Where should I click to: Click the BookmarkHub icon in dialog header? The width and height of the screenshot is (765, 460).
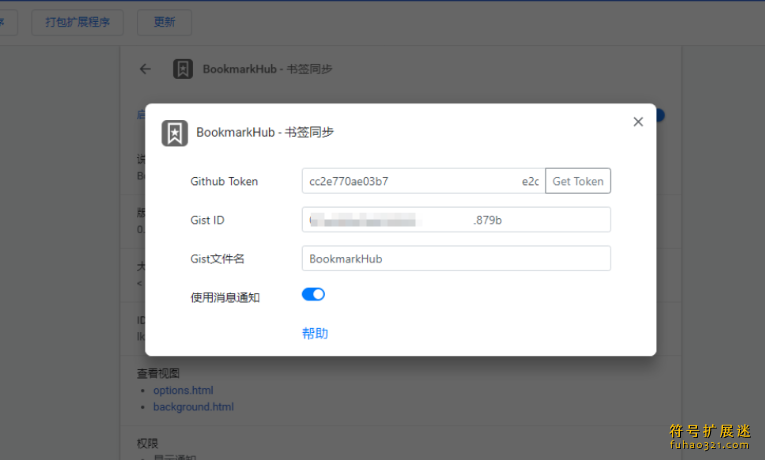click(175, 133)
